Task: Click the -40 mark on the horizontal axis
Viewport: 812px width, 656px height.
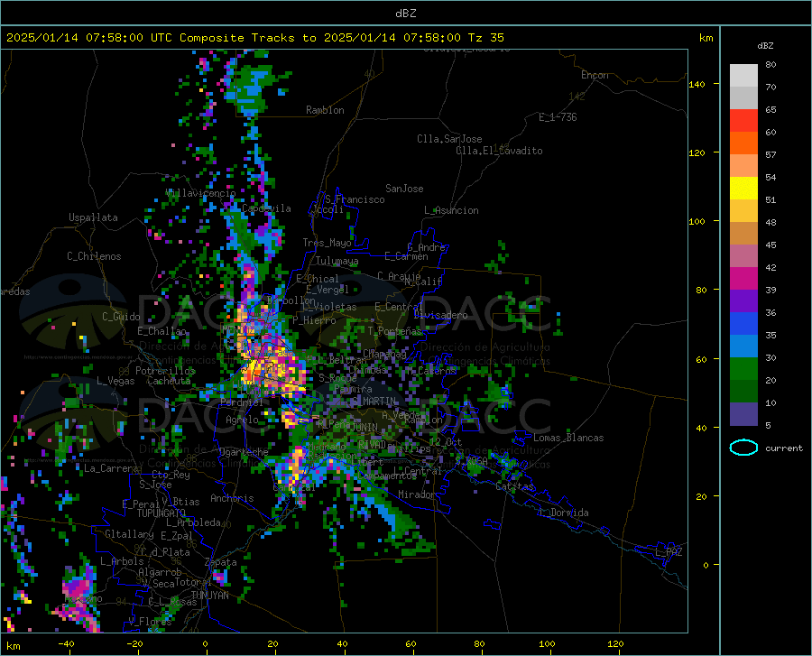Action: [x=66, y=644]
